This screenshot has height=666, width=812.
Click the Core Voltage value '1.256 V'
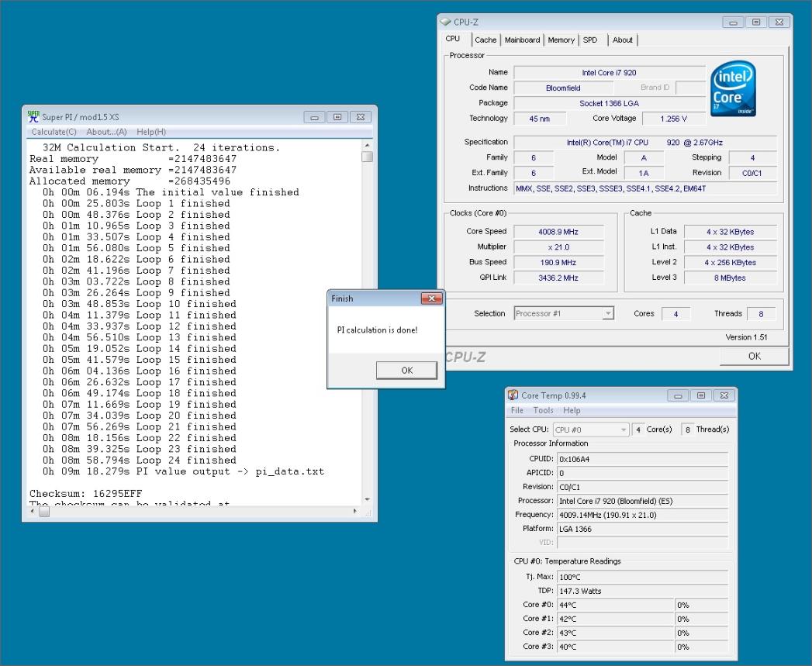pyautogui.click(x=674, y=119)
